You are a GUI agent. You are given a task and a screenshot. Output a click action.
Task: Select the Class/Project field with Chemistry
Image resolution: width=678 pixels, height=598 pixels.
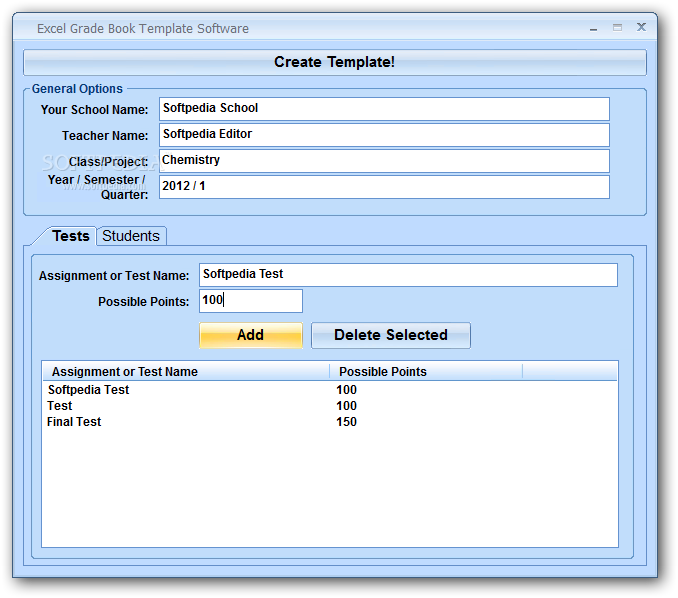click(x=384, y=161)
